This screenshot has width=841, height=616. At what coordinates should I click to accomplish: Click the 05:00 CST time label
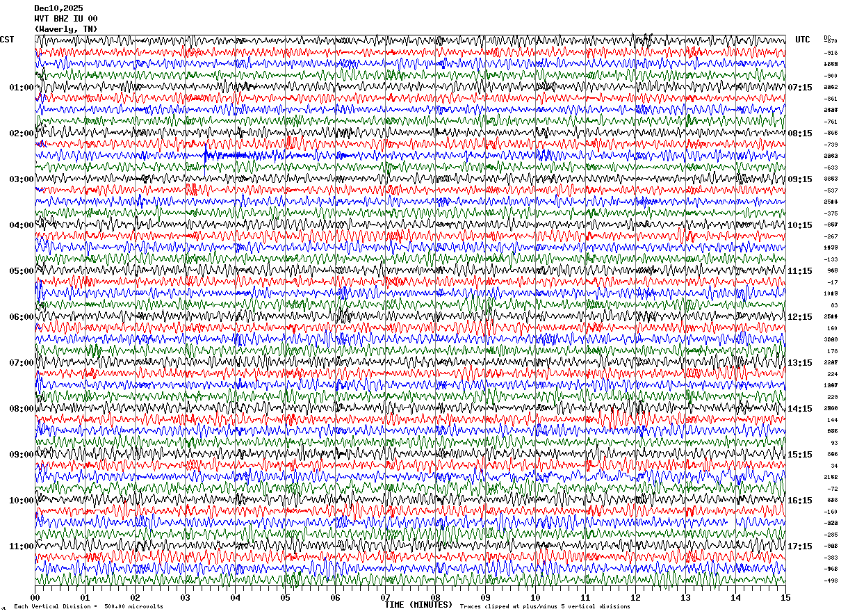click(22, 271)
